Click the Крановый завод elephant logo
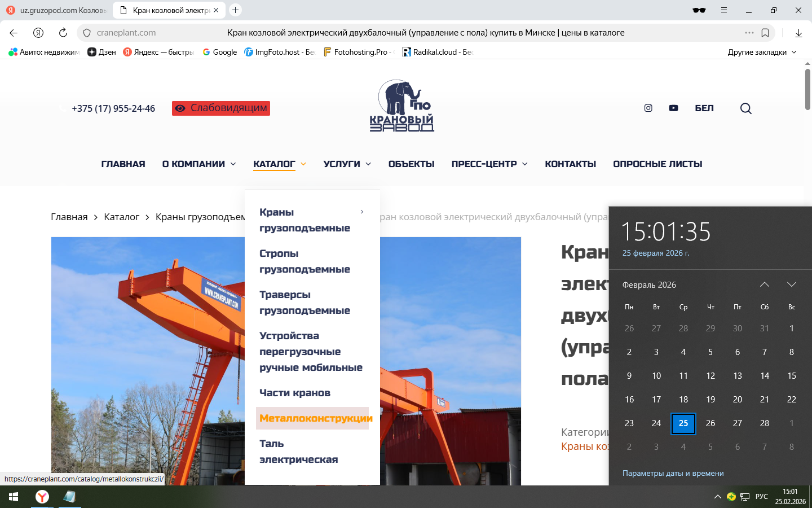The height and width of the screenshot is (508, 812). pyautogui.click(x=402, y=106)
